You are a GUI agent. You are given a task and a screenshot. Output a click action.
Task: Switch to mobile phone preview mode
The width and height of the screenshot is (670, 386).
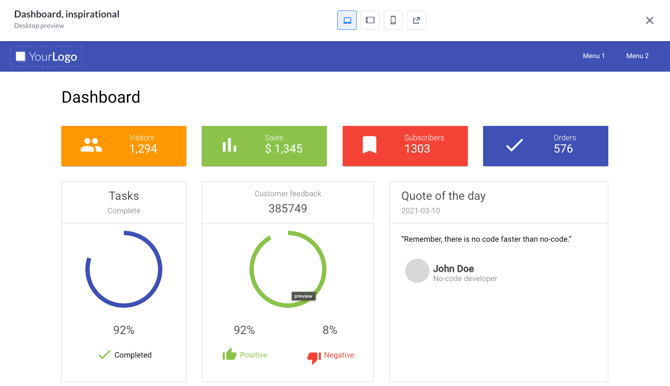(x=393, y=21)
